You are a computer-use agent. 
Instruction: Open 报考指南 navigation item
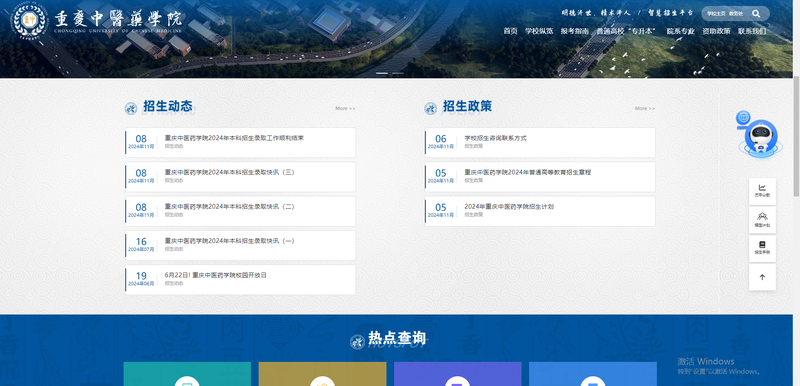pyautogui.click(x=574, y=31)
